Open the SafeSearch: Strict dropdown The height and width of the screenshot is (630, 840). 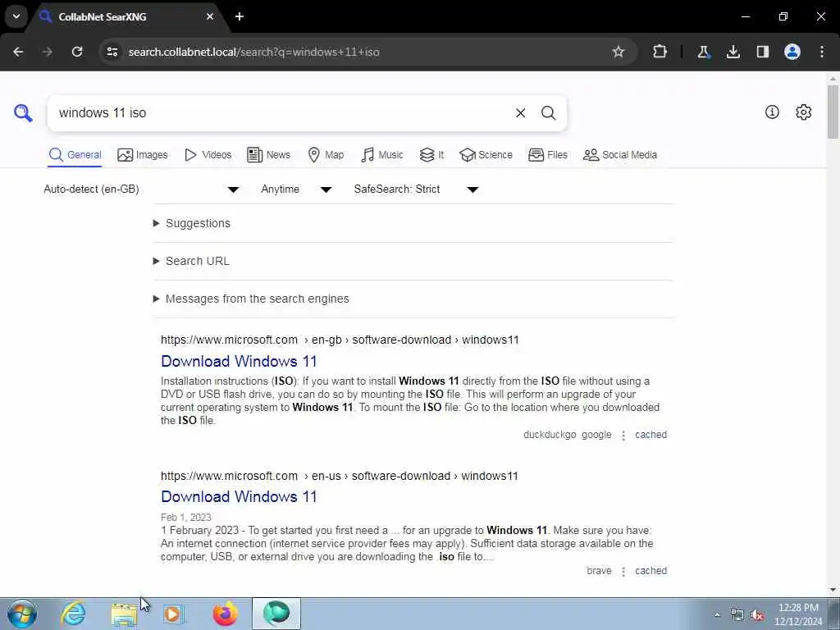(x=416, y=189)
